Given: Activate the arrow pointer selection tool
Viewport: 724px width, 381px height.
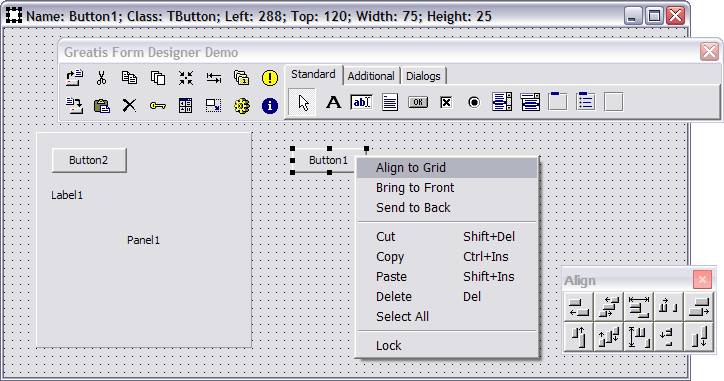Looking at the screenshot, I should pos(303,102).
